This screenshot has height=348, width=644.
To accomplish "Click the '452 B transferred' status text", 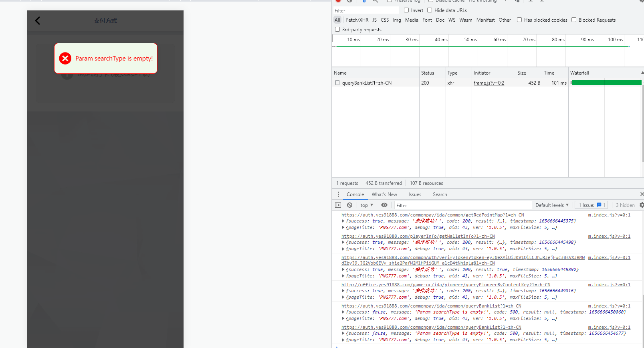I will pos(384,183).
